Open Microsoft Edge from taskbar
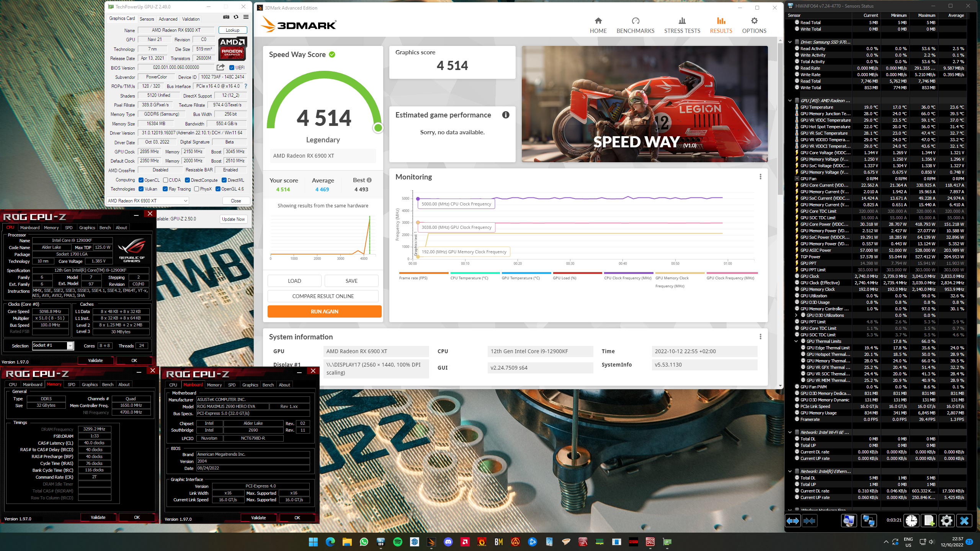 coord(330,542)
